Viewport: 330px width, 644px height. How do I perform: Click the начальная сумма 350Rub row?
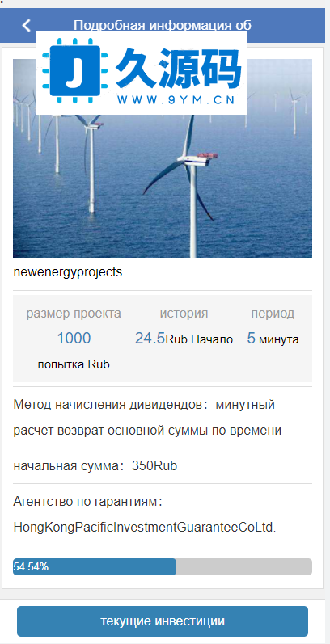click(x=163, y=466)
